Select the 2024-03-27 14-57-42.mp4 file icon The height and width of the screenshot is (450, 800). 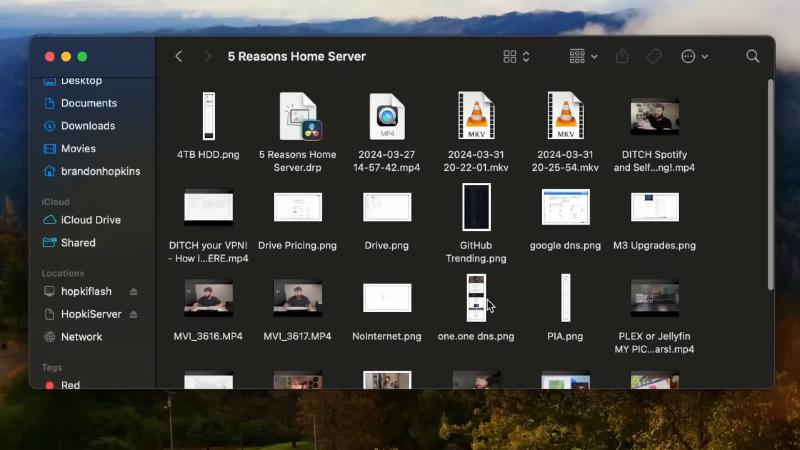click(387, 116)
